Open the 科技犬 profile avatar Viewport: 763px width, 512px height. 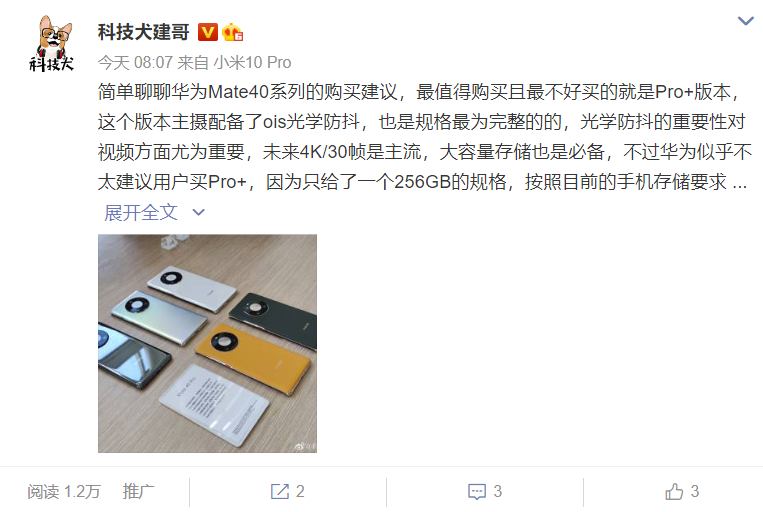pos(51,43)
